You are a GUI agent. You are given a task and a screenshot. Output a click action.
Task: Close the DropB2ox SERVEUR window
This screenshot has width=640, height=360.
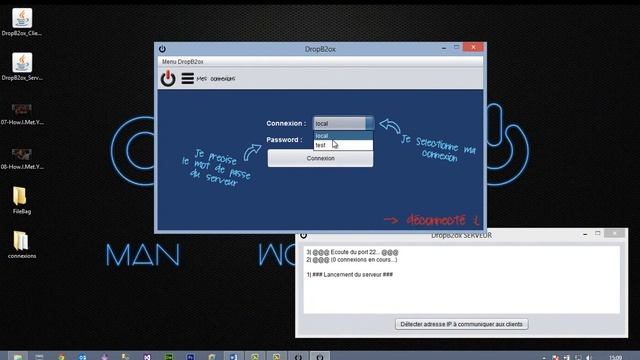pos(614,233)
